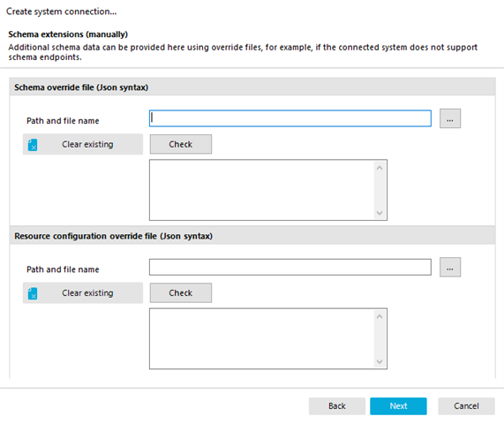Open file browser for Resource configuration override path
The width and height of the screenshot is (504, 424).
450,267
